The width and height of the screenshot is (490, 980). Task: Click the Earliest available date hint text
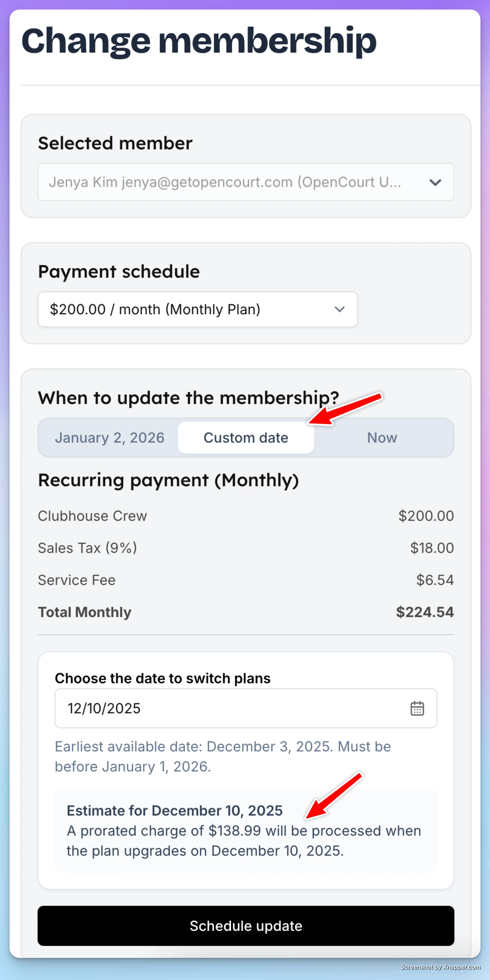click(223, 756)
